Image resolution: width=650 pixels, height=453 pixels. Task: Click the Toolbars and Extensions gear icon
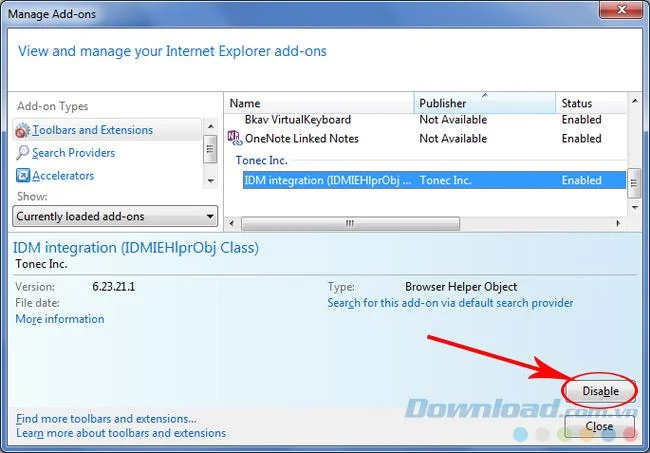pyautogui.click(x=22, y=131)
